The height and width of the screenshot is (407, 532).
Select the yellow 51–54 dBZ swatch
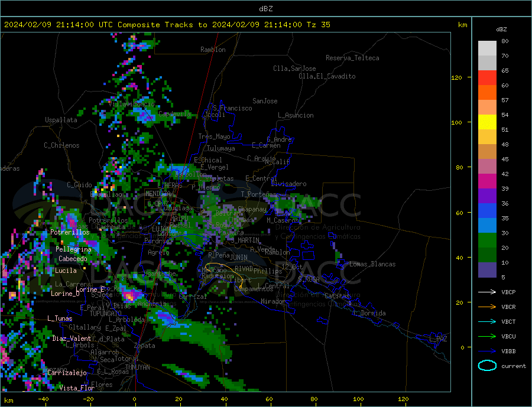(x=487, y=122)
